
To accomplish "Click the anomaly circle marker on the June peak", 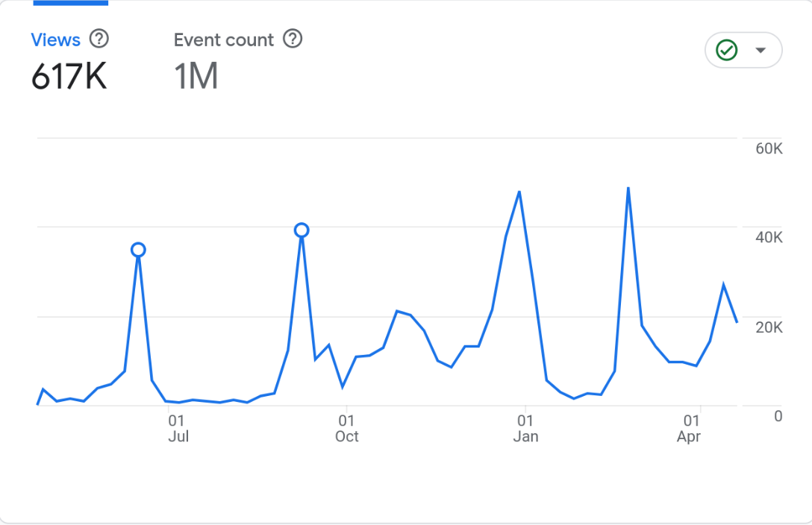I will click(138, 250).
